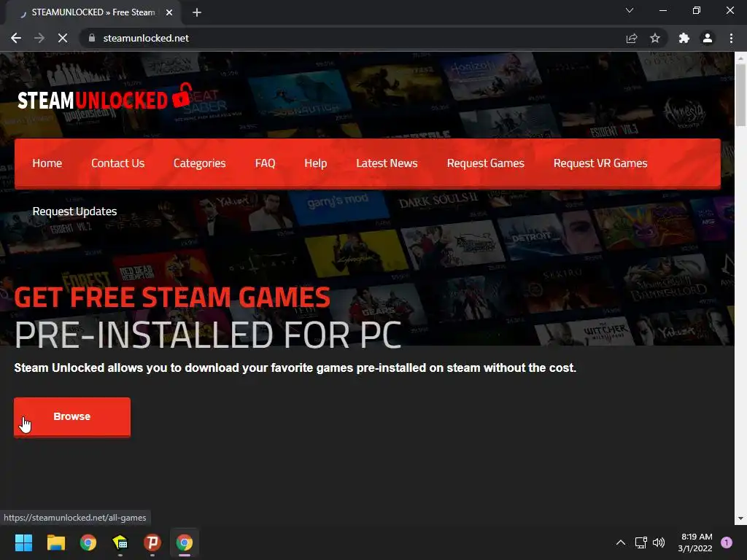Viewport: 747px width, 560px height.
Task: Click the red Browse button
Action: click(72, 416)
